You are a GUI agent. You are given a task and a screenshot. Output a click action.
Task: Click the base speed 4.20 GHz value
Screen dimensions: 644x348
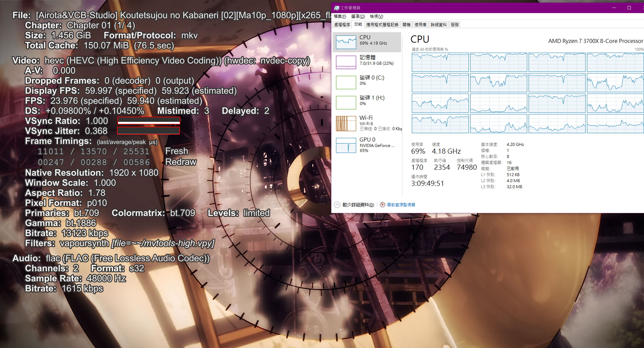(x=515, y=145)
